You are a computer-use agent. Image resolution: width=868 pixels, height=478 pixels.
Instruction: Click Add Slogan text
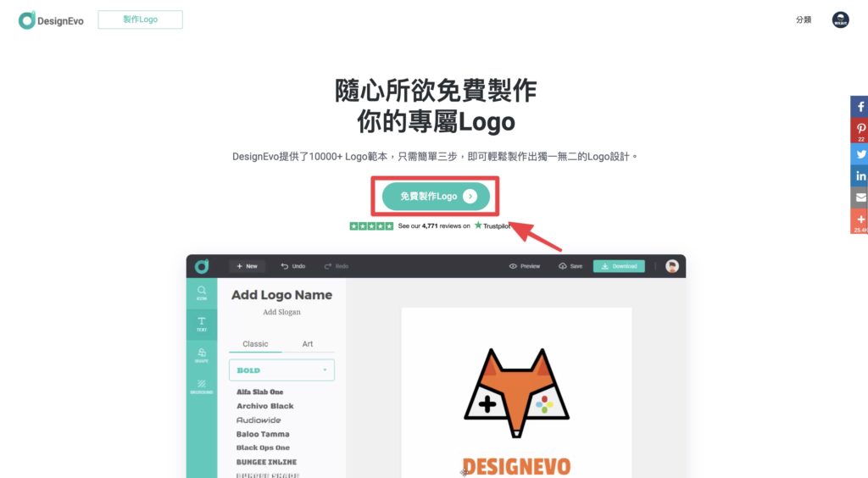click(x=281, y=312)
